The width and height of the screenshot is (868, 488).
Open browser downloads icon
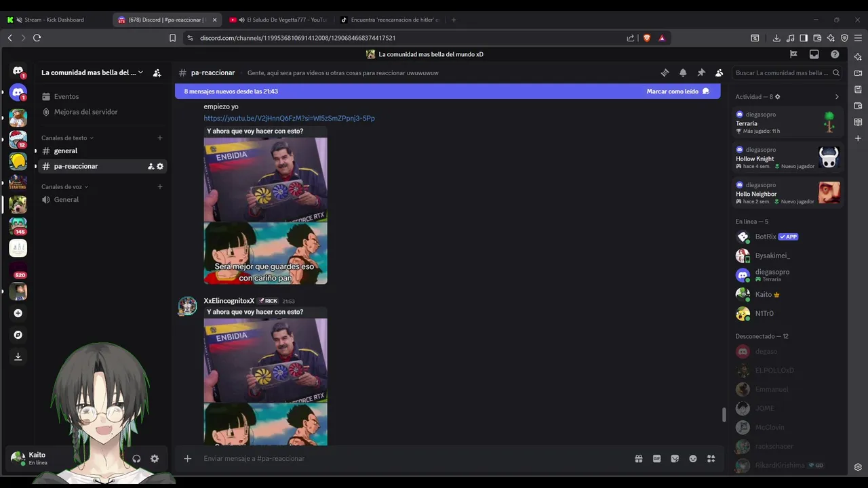click(x=776, y=38)
